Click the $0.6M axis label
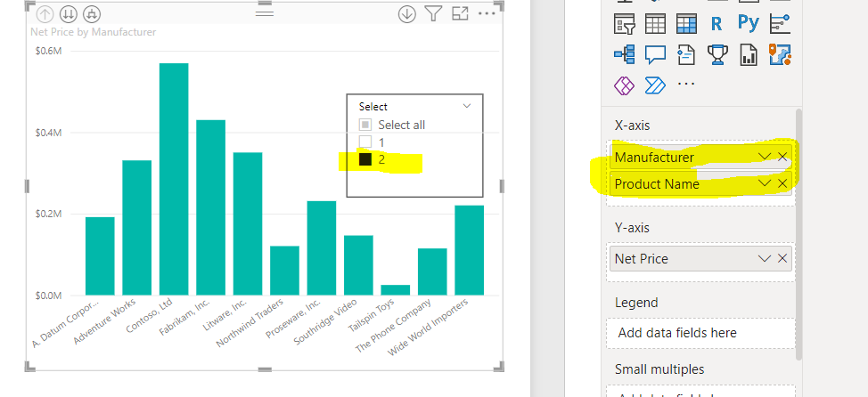The image size is (868, 397). pos(48,51)
